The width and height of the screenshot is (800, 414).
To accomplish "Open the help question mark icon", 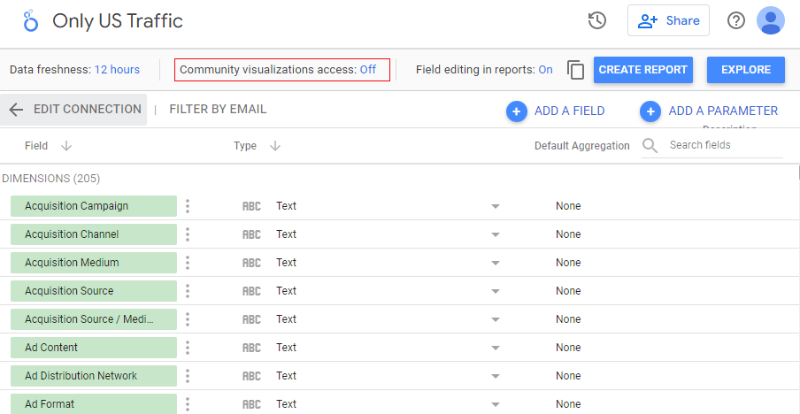I will pyautogui.click(x=736, y=21).
